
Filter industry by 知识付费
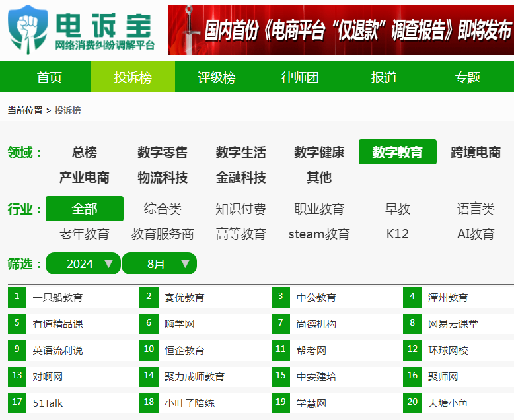click(241, 209)
